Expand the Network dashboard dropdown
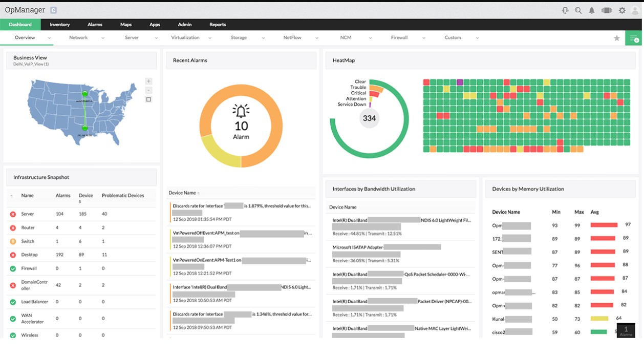 click(102, 37)
